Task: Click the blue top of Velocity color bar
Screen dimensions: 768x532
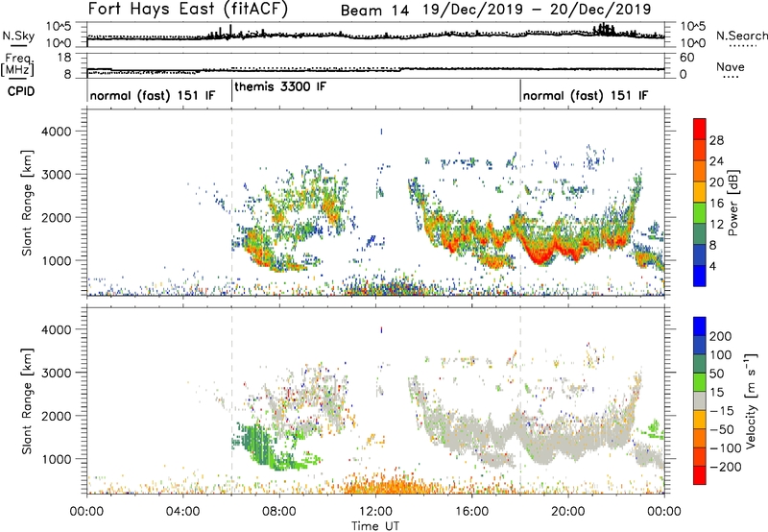Action: tap(700, 326)
